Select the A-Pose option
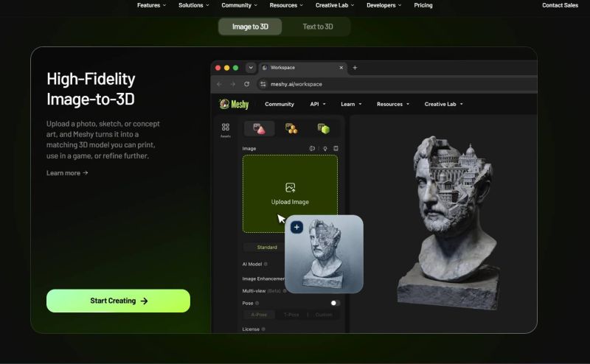Viewport: 590px width, 364px height. (259, 315)
